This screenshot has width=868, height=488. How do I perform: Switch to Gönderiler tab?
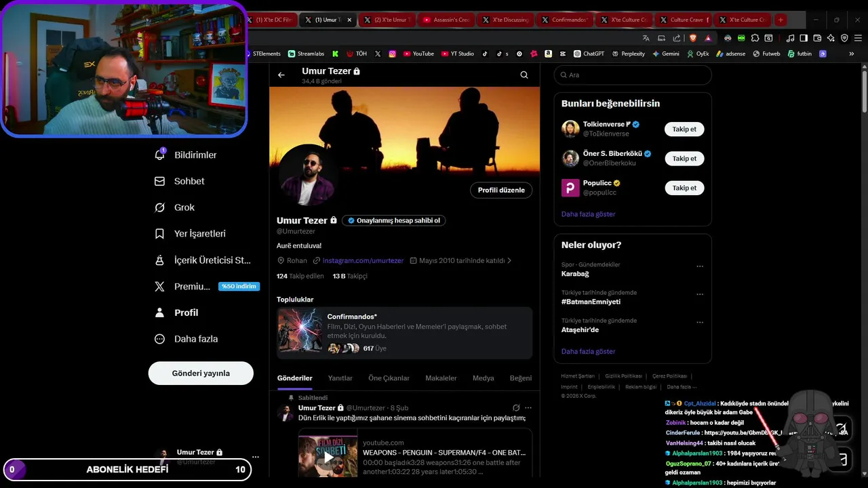point(295,378)
